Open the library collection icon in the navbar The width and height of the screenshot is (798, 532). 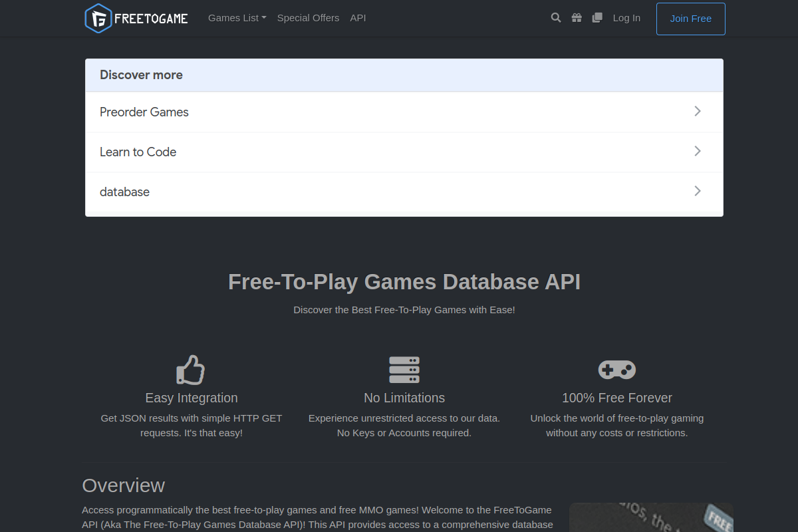(597, 18)
